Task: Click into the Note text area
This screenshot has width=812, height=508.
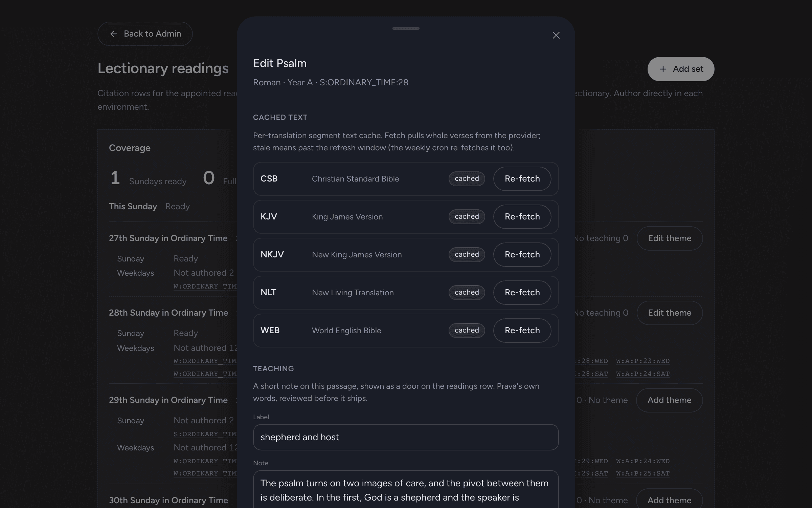Action: [x=406, y=489]
